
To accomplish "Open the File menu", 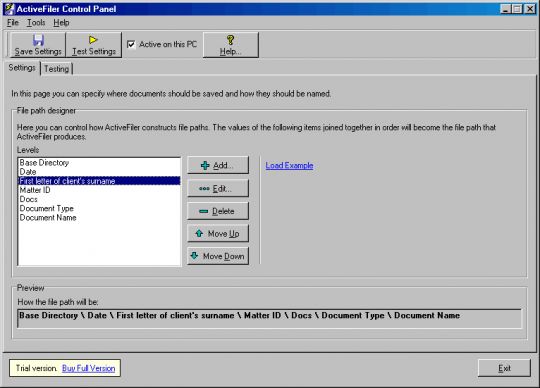I will (13, 23).
